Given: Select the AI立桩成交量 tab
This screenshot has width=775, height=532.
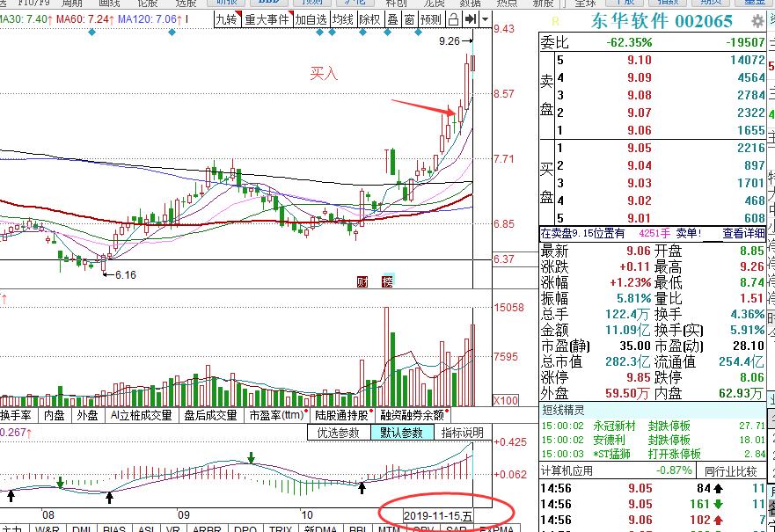Looking at the screenshot, I should tap(141, 415).
